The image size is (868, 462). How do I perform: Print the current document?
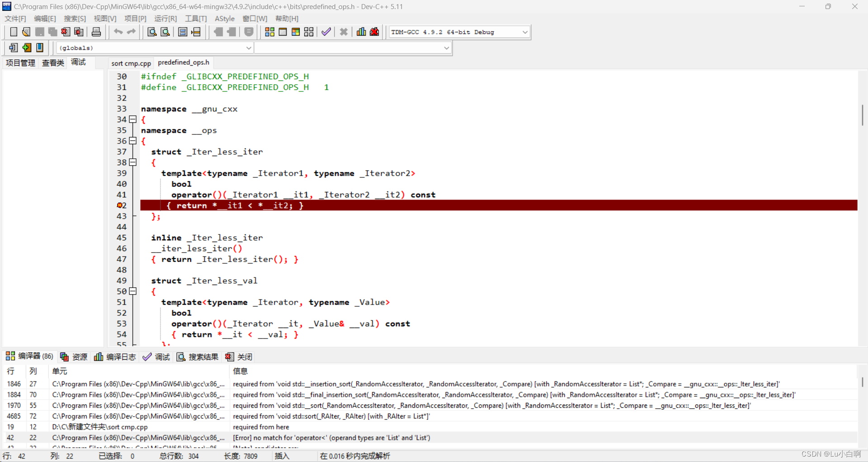(x=96, y=32)
